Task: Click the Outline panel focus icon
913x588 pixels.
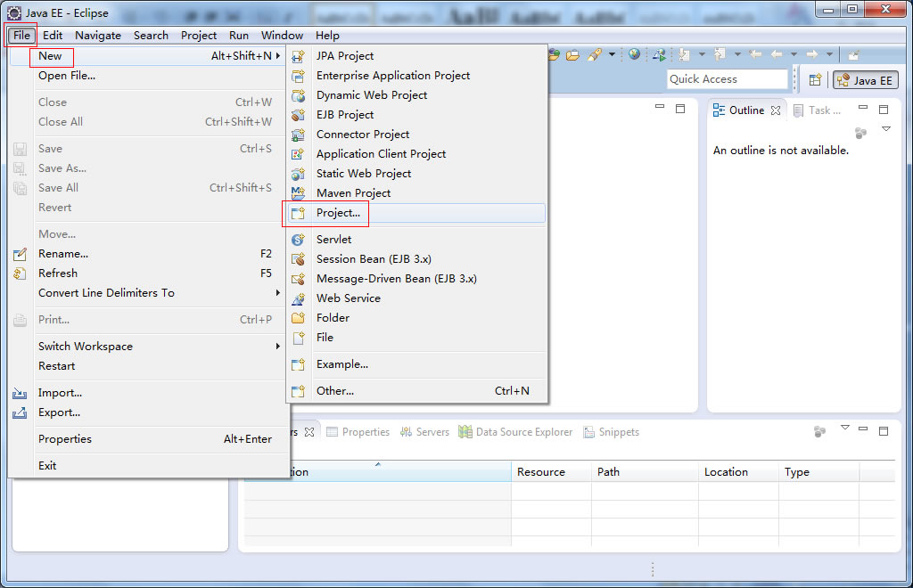Action: [861, 133]
